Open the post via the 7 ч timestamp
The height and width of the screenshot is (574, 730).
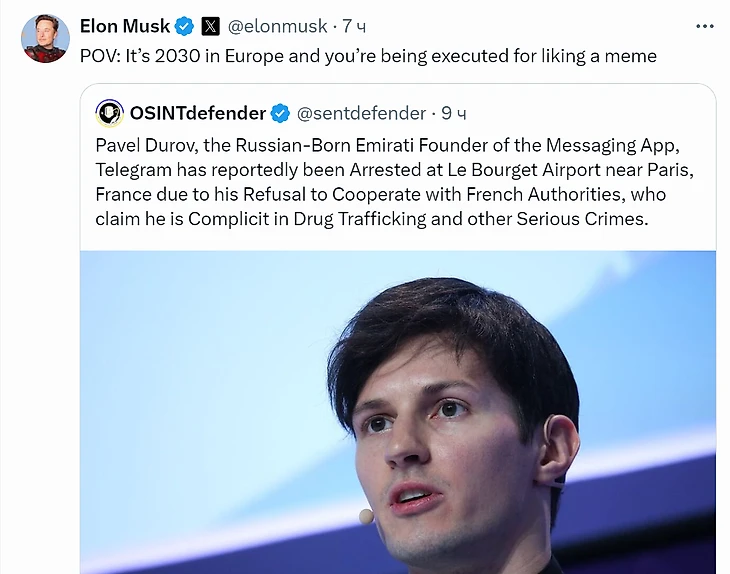coord(355,26)
